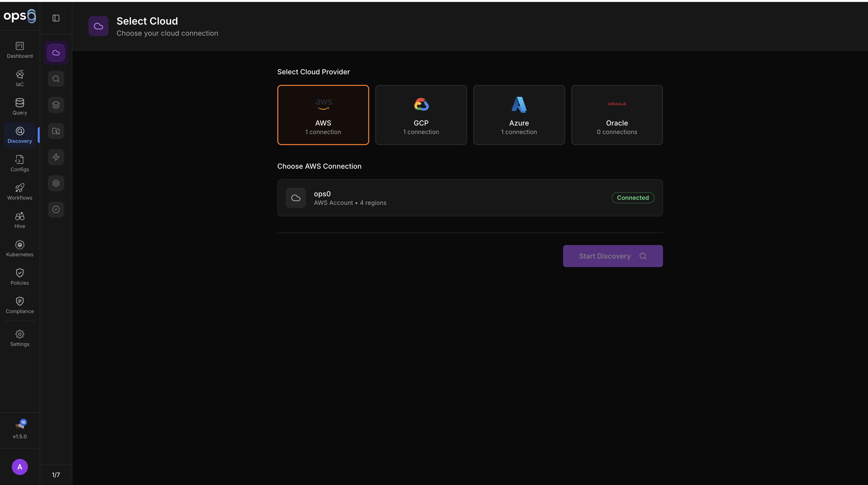
Task: Go to the Query section
Action: [20, 106]
